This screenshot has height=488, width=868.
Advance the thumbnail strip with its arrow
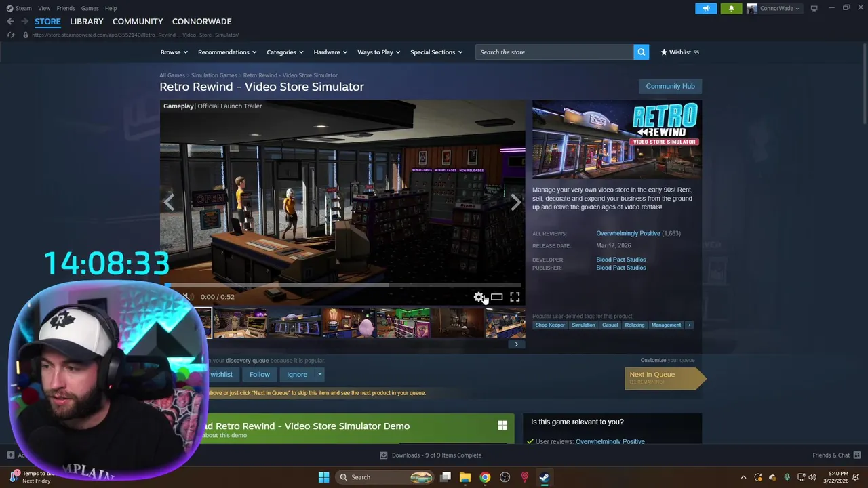(x=516, y=344)
